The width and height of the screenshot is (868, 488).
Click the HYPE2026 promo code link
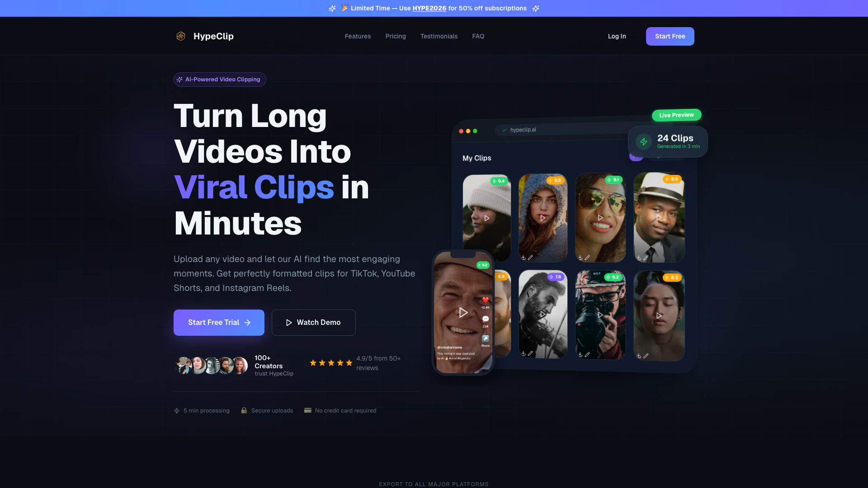(429, 8)
